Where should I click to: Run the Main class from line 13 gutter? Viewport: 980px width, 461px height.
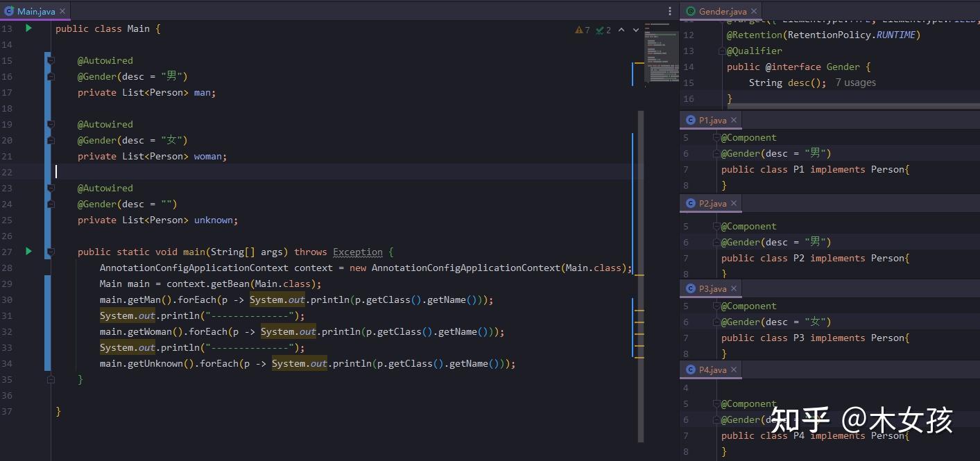[28, 28]
